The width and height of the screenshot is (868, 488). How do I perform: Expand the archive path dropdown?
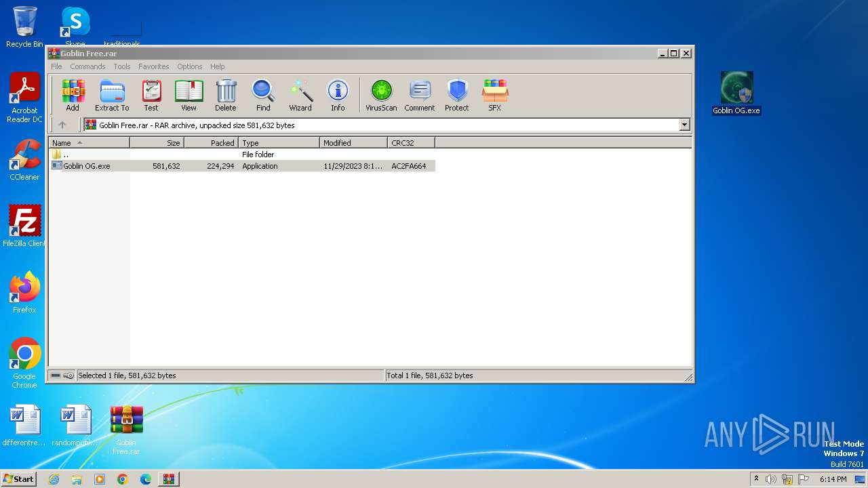pyautogui.click(x=684, y=125)
